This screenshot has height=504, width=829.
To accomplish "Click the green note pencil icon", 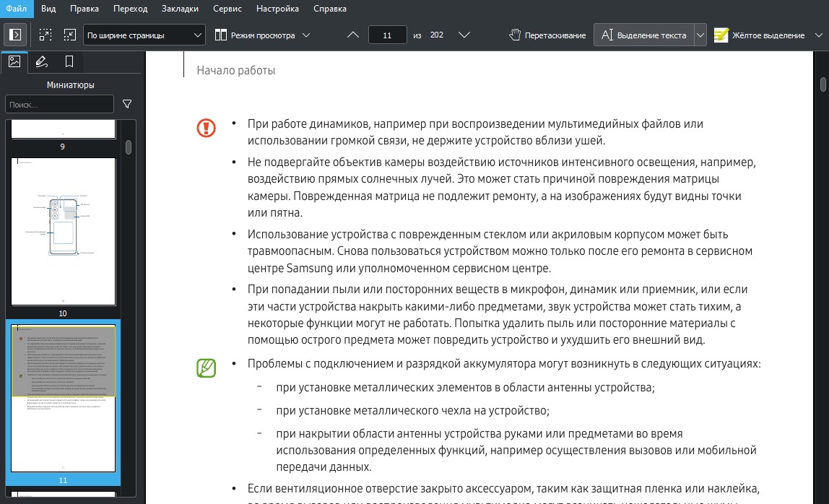I will pos(207,368).
